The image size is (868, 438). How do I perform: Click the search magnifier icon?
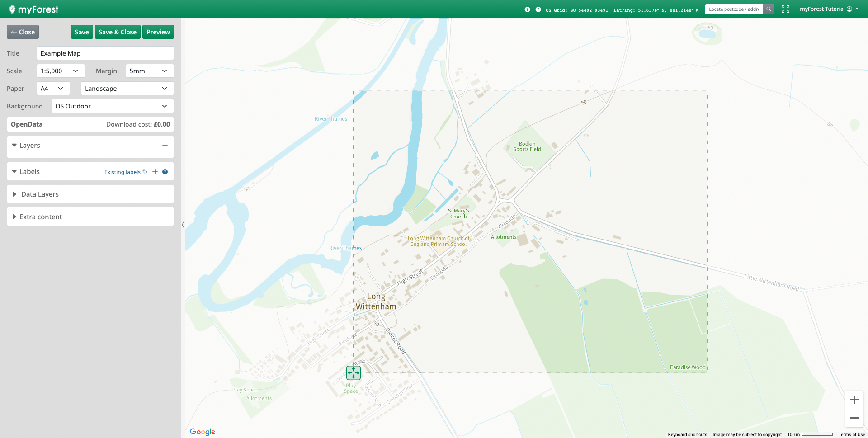click(x=769, y=9)
